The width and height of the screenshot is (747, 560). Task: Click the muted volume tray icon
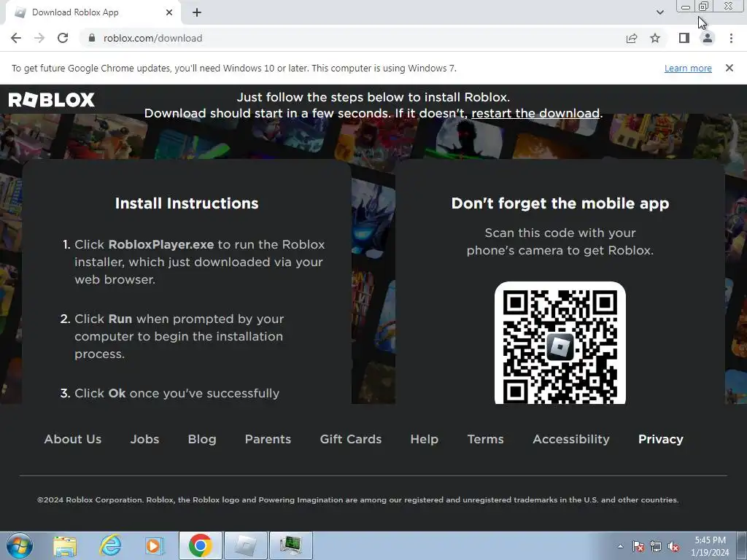point(673,546)
